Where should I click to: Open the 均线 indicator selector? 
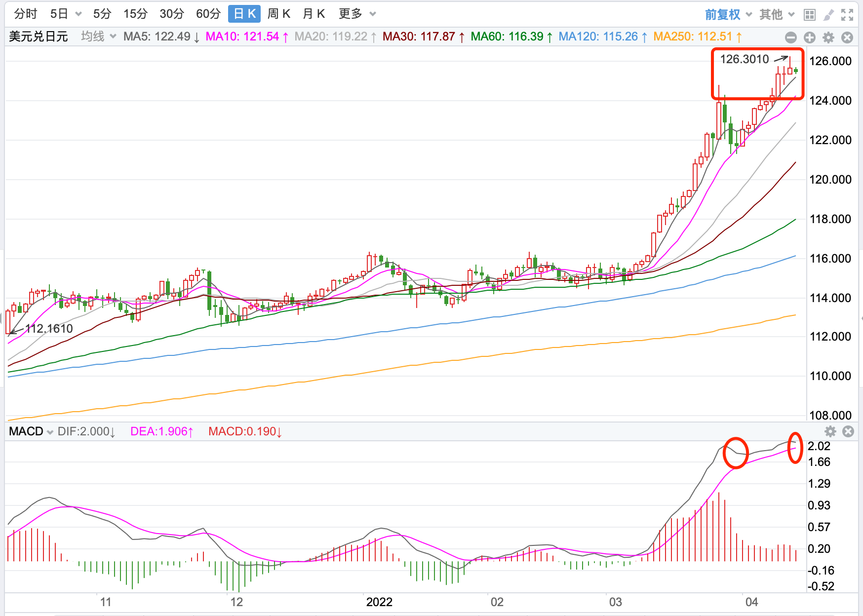point(98,37)
